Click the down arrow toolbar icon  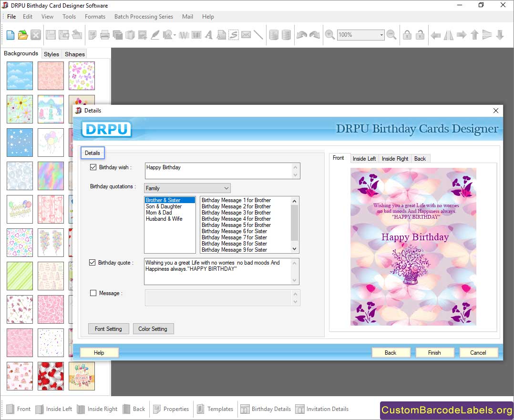[500, 35]
